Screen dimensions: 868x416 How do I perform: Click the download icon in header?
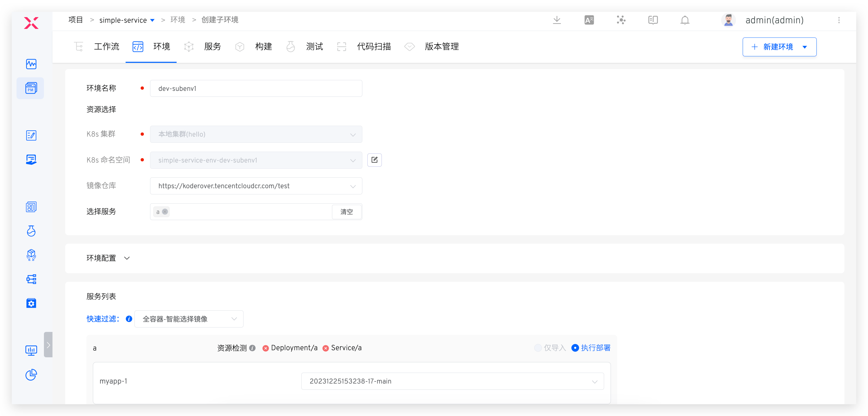coord(557,20)
